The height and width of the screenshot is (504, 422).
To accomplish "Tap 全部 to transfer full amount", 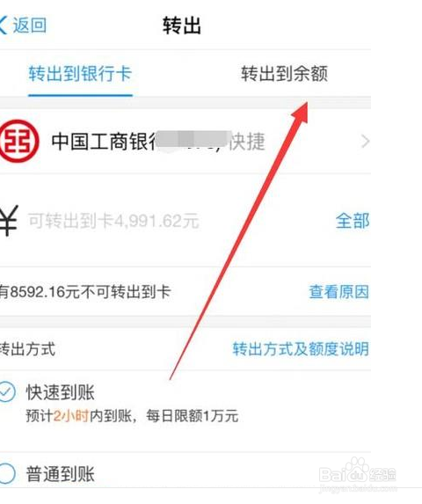I will (x=353, y=221).
